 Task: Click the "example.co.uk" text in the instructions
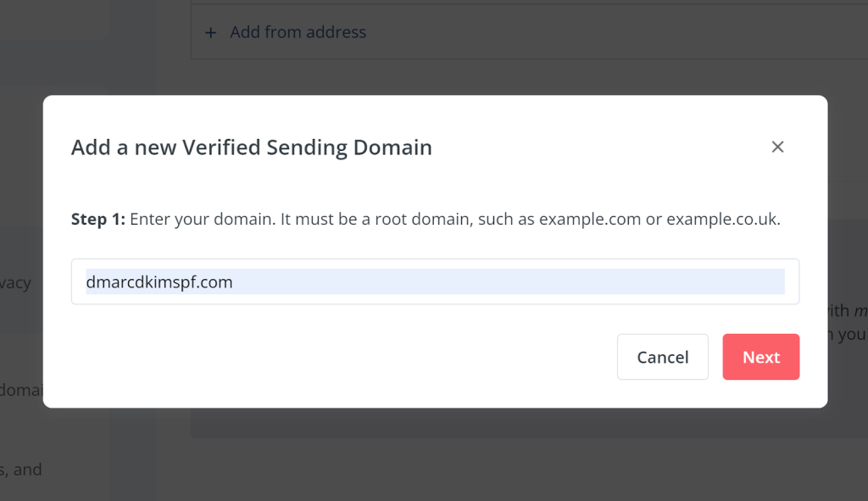pos(721,220)
